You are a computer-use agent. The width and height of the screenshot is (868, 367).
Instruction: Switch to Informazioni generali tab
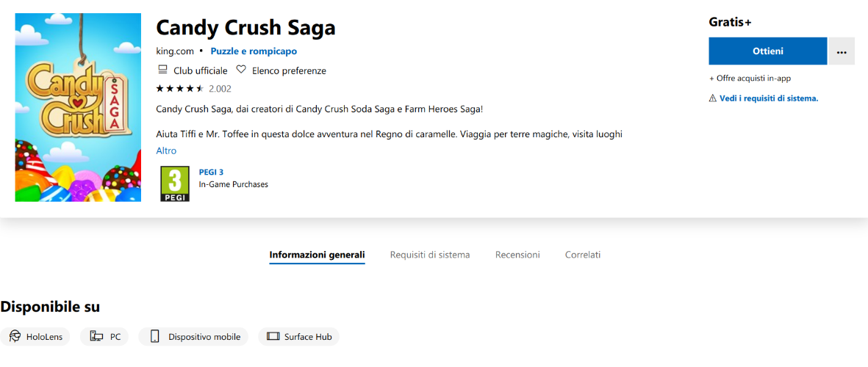click(x=318, y=255)
